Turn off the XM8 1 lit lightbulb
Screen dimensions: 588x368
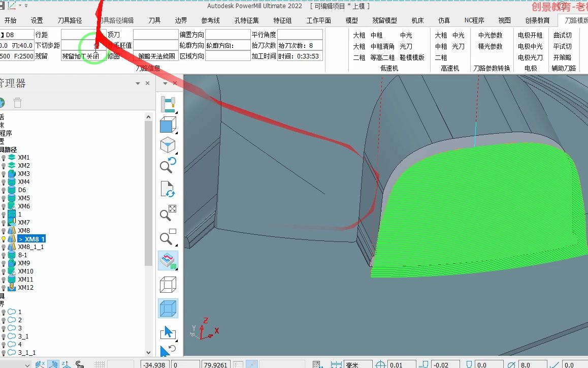pos(4,239)
